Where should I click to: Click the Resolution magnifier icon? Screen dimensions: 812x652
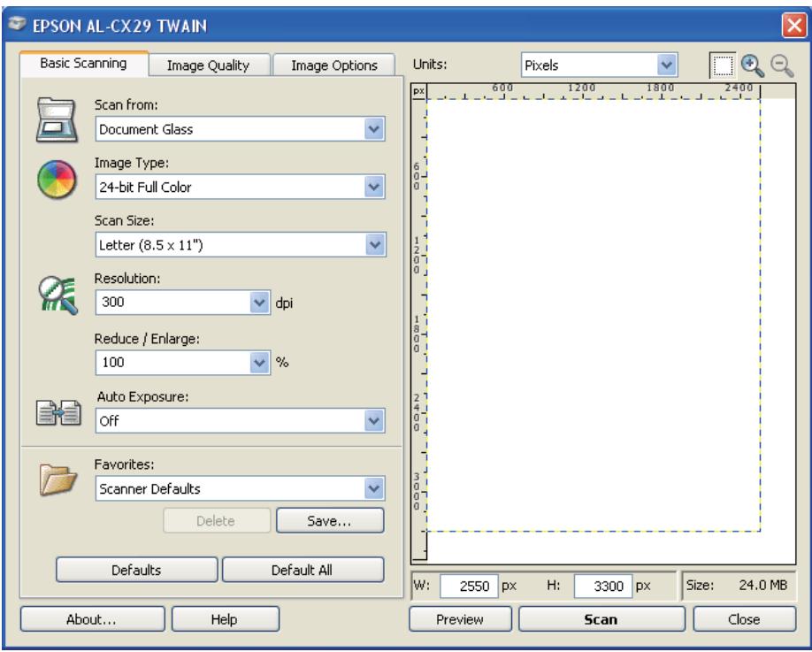[x=58, y=295]
